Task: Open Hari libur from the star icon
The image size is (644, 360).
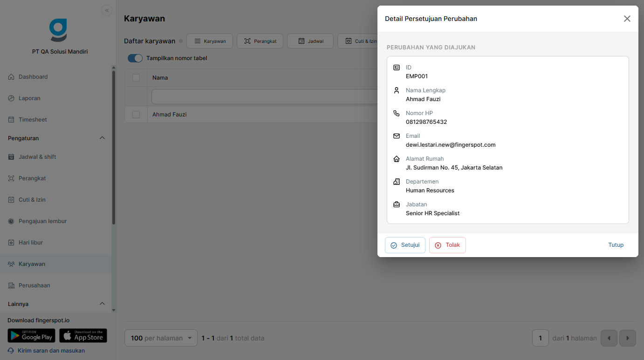Action: 11,243
